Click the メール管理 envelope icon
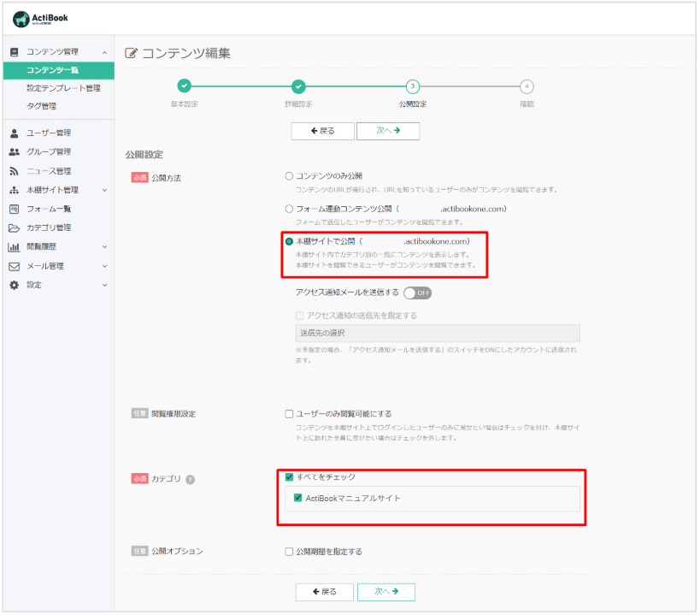700x615 pixels. [x=14, y=266]
